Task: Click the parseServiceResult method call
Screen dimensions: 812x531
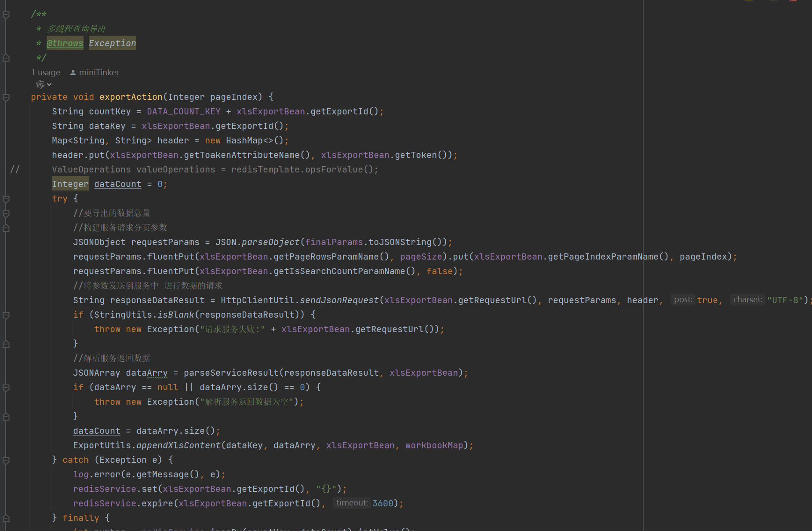Action: click(x=231, y=373)
